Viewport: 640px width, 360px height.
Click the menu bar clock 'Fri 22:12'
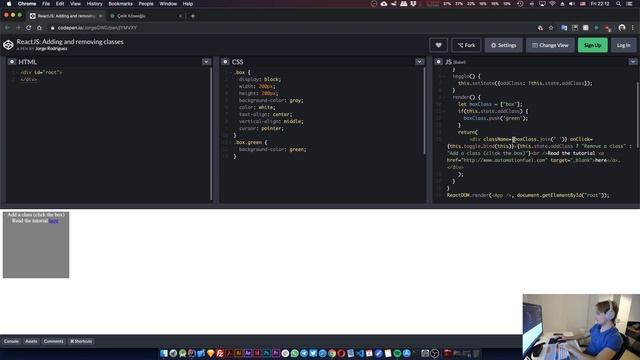tap(600, 4)
